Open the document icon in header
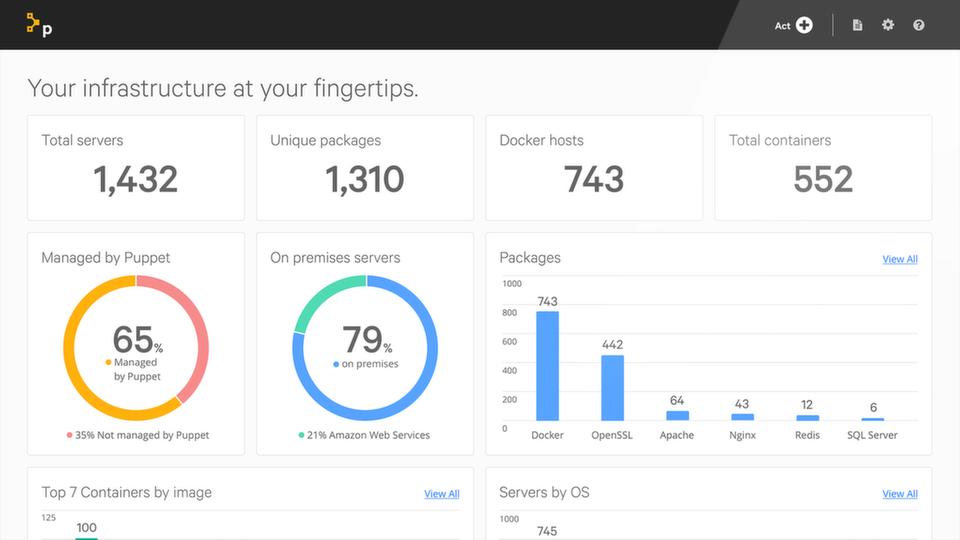This screenshot has height=540, width=960. tap(857, 25)
